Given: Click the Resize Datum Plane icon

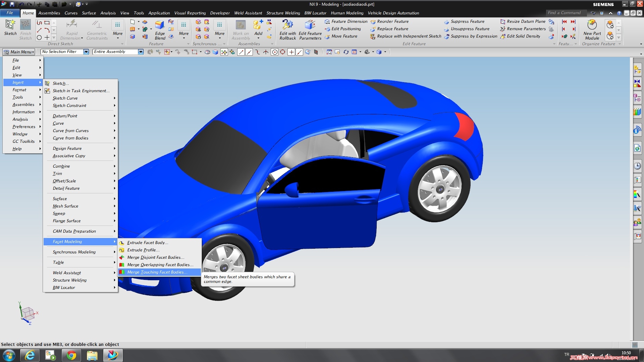Looking at the screenshot, I should point(502,21).
